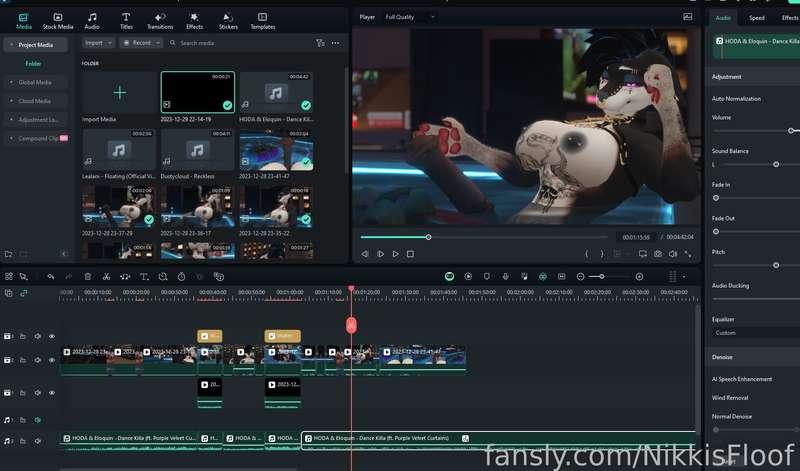Expand the Adjustment La... sidebar item

[12, 119]
